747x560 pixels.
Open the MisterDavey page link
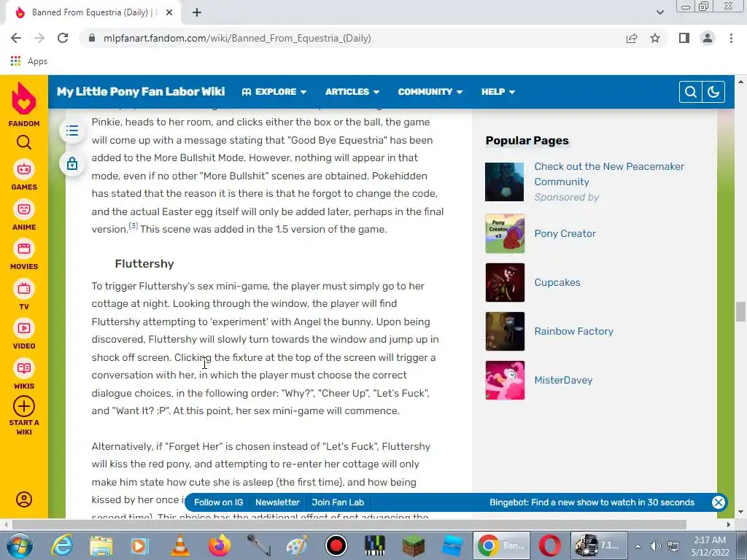pyautogui.click(x=563, y=380)
